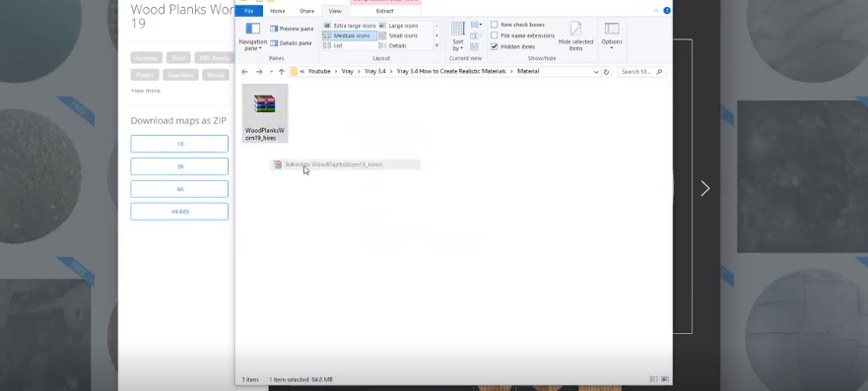Viewport: 868px width, 391px height.
Task: Open recent locations dropdown arrow
Action: point(271,72)
